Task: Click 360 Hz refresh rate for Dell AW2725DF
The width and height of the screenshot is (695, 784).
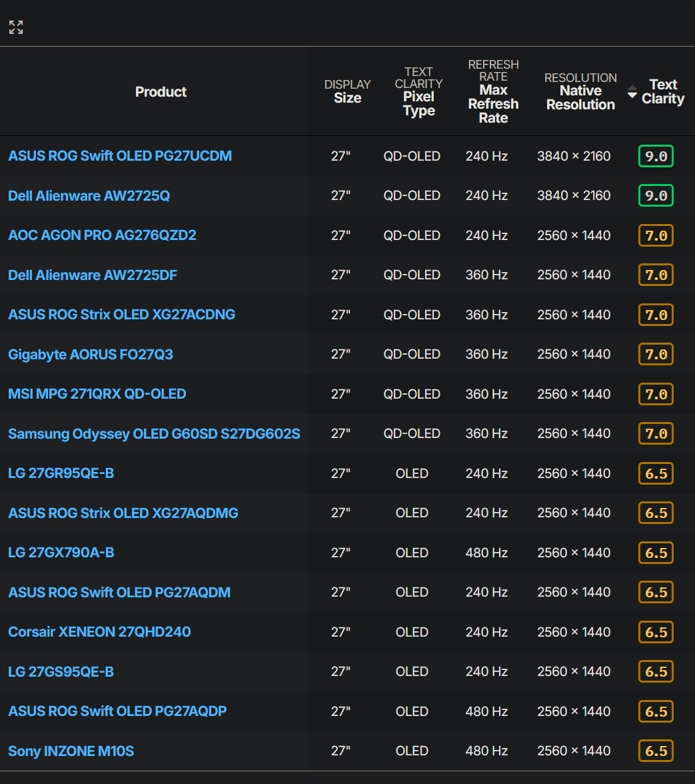Action: pos(486,275)
